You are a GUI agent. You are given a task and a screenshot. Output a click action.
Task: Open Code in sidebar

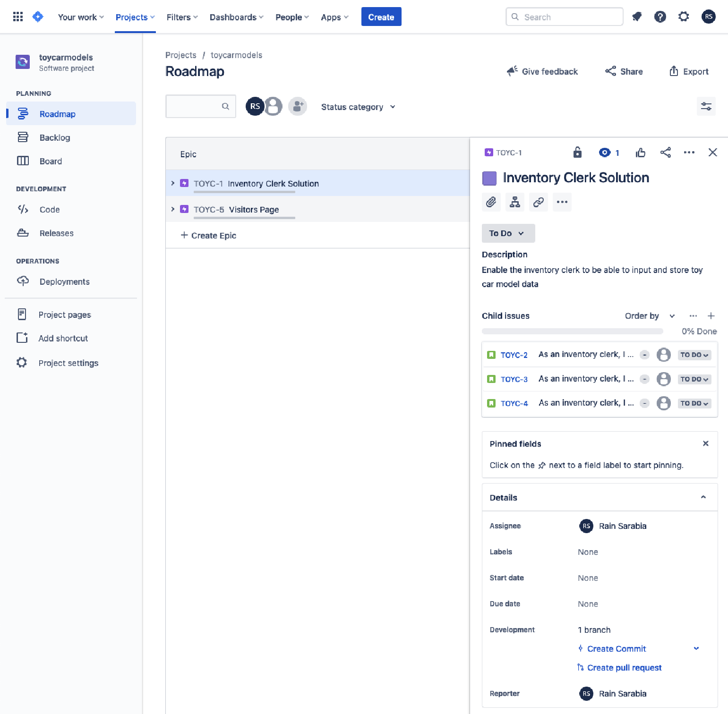(71, 209)
